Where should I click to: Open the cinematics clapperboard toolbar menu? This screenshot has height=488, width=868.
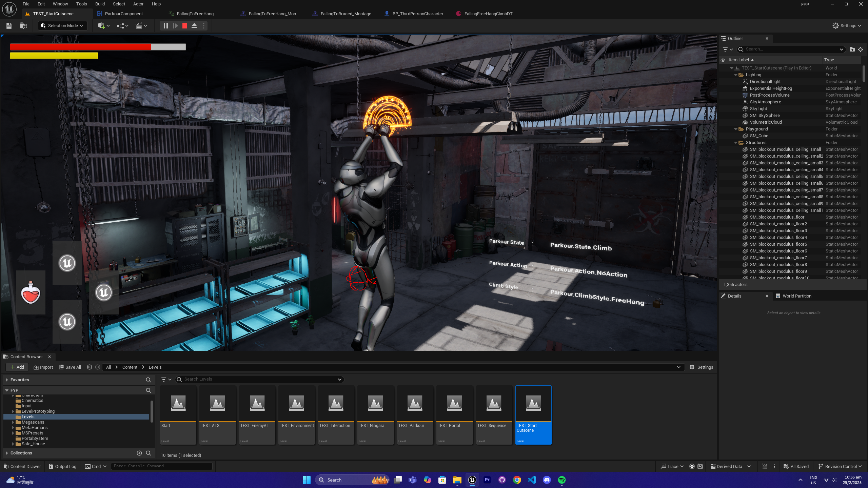(141, 26)
